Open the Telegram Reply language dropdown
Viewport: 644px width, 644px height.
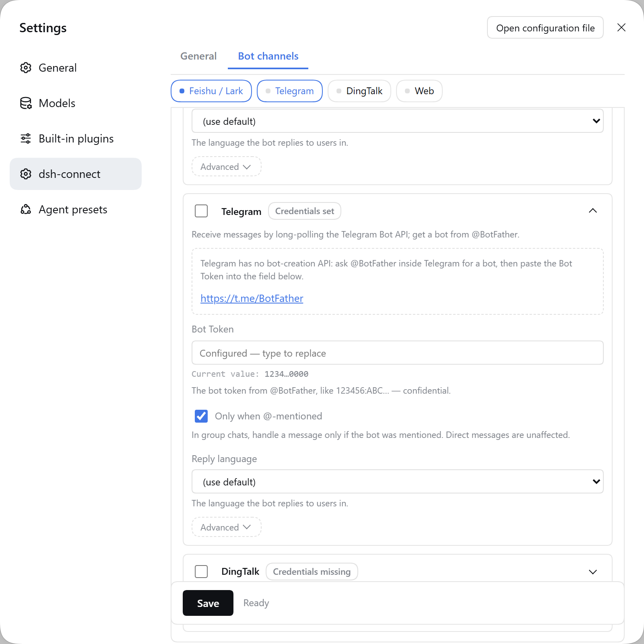coord(398,481)
